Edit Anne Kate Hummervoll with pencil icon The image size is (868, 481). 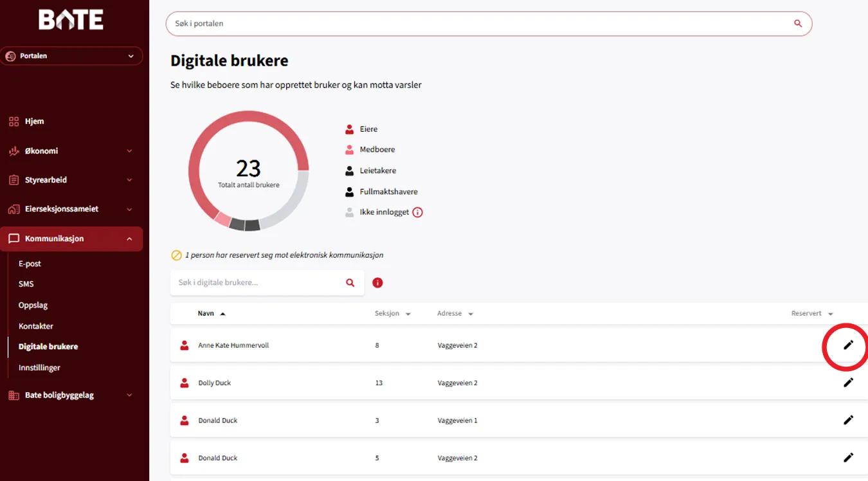coord(848,345)
